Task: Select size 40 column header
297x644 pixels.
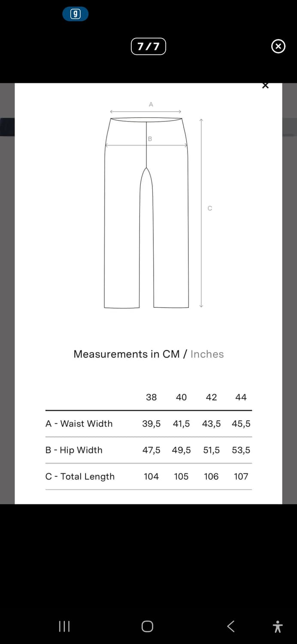Action: tap(181, 397)
